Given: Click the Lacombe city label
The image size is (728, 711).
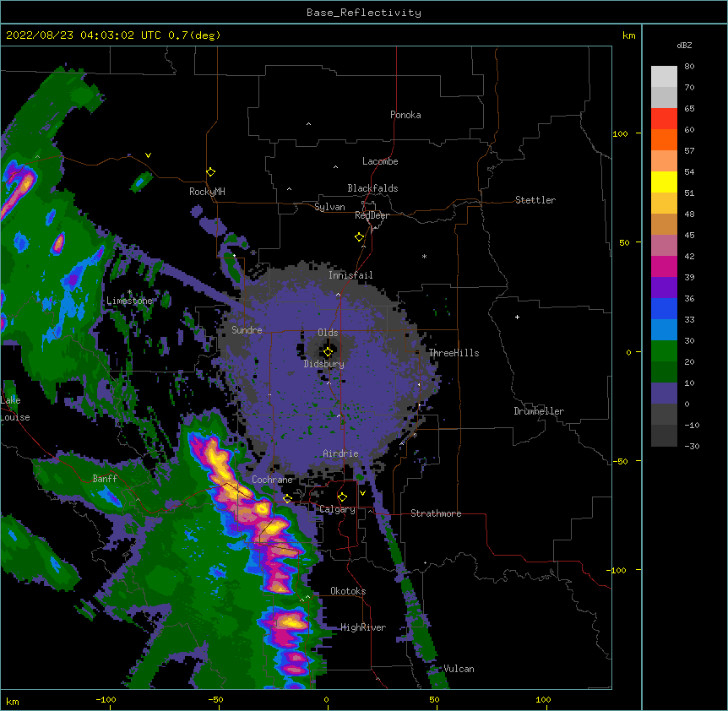Looking at the screenshot, I should pos(380,161).
